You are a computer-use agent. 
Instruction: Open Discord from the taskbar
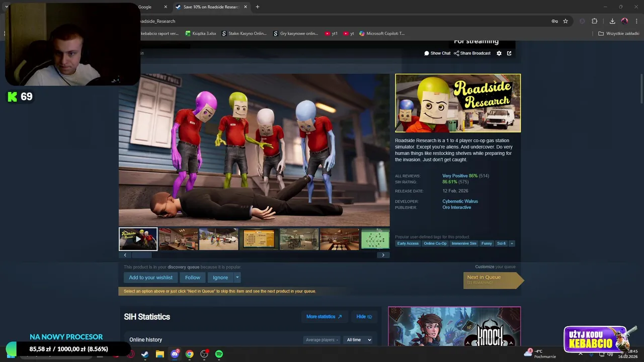[x=175, y=354]
